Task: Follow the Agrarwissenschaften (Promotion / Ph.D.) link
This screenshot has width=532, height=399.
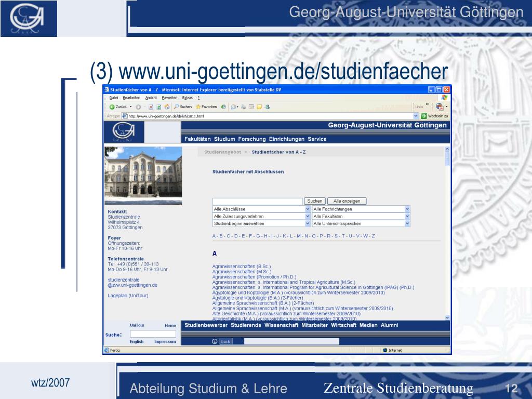Action: tap(254, 277)
